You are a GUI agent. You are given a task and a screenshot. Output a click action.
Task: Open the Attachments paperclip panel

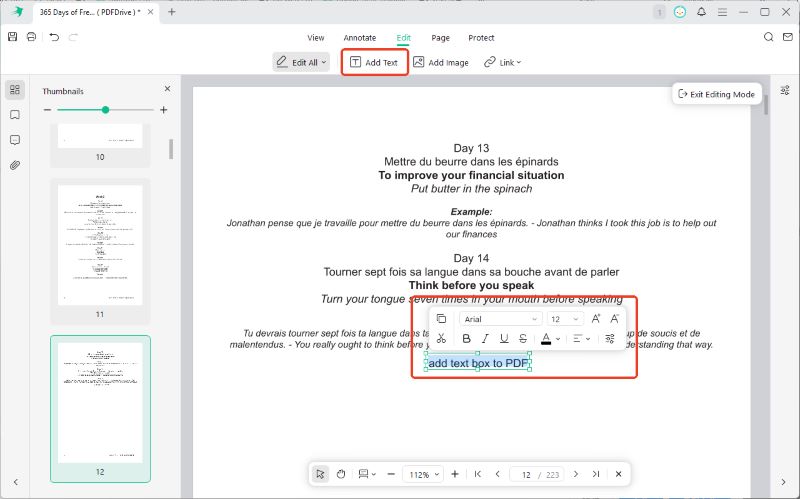tap(15, 165)
